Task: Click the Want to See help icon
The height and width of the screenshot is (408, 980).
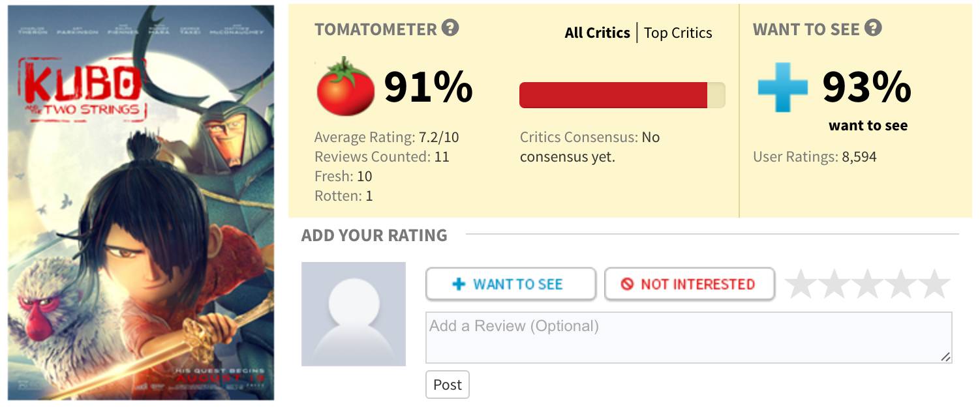Action: (873, 28)
